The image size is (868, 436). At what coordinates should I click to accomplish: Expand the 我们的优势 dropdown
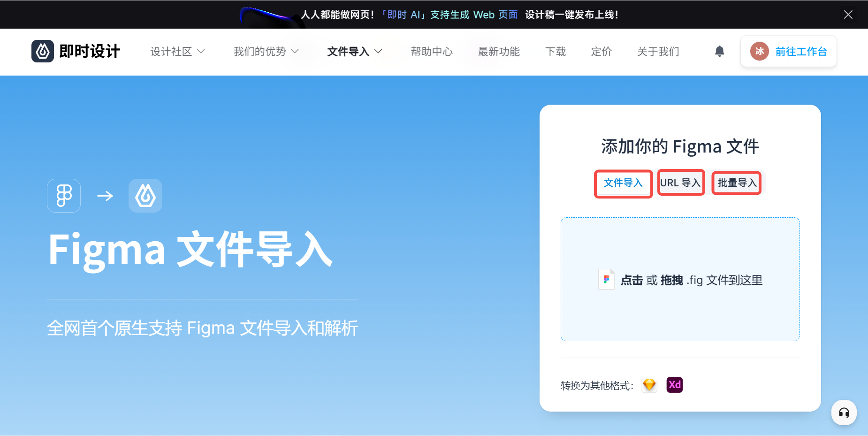(266, 52)
